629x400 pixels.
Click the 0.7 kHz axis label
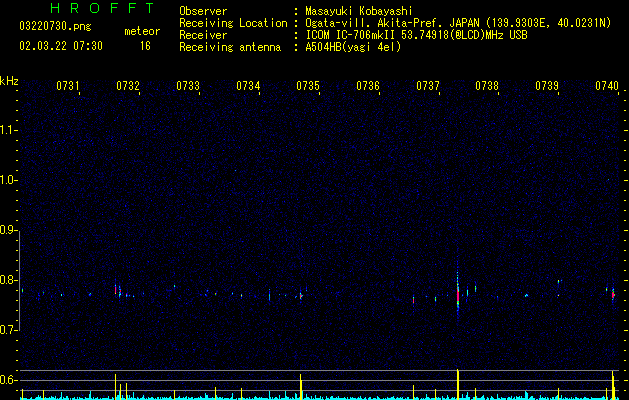pos(8,330)
